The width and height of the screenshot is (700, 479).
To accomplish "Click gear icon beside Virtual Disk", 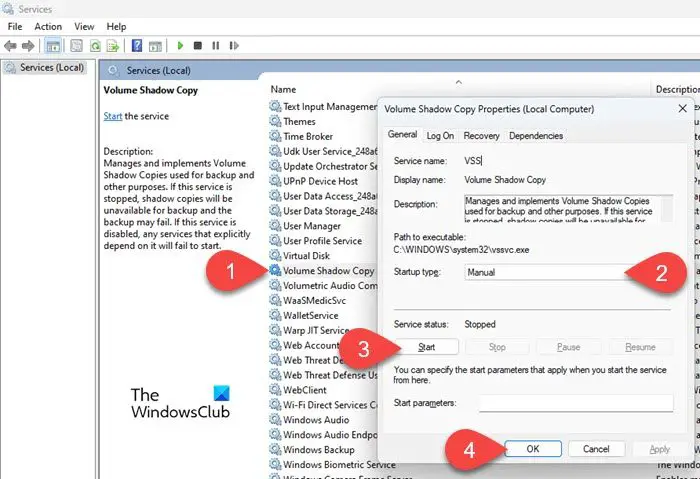I will [x=275, y=255].
